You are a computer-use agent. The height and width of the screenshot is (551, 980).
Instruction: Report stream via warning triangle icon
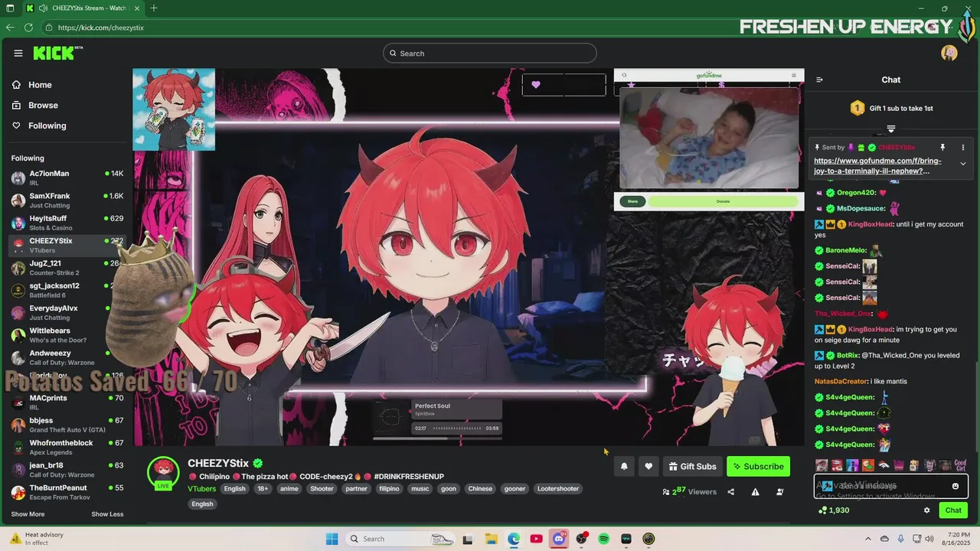point(755,492)
